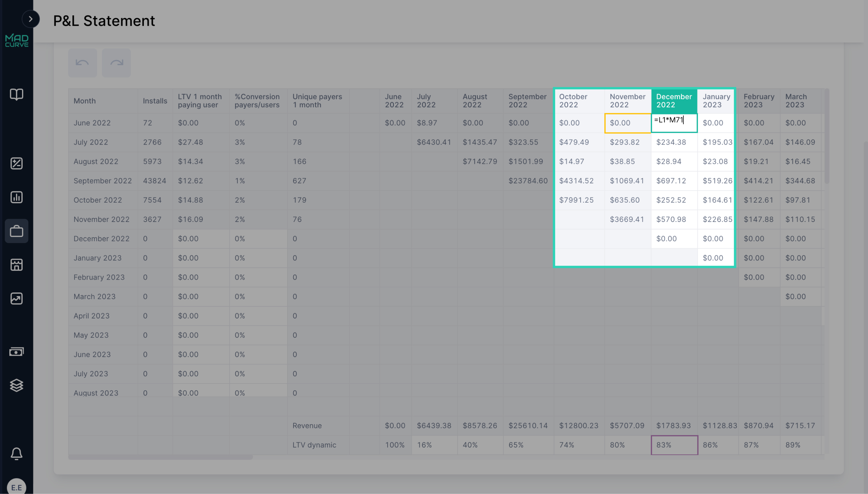Image resolution: width=868 pixels, height=494 pixels.
Task: Click the vertical scrollbar of the table
Action: coord(827,136)
